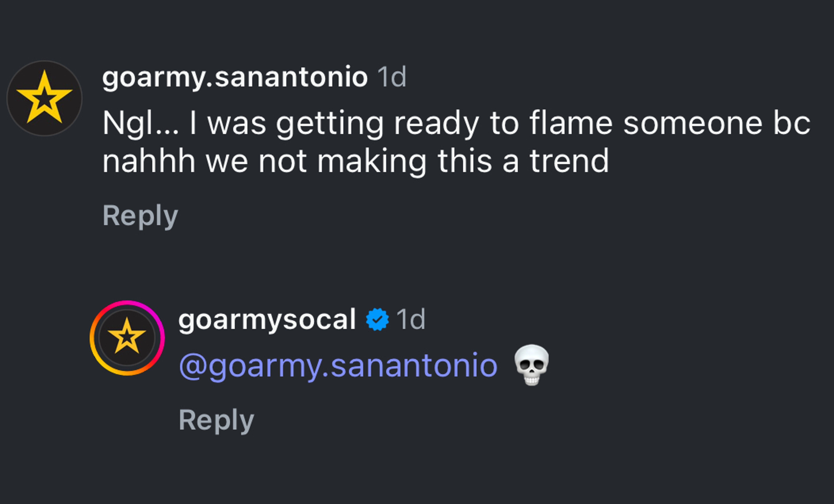Click the 1d timestamp beside goarmy.sanantonio
The image size is (834, 504).
click(392, 77)
